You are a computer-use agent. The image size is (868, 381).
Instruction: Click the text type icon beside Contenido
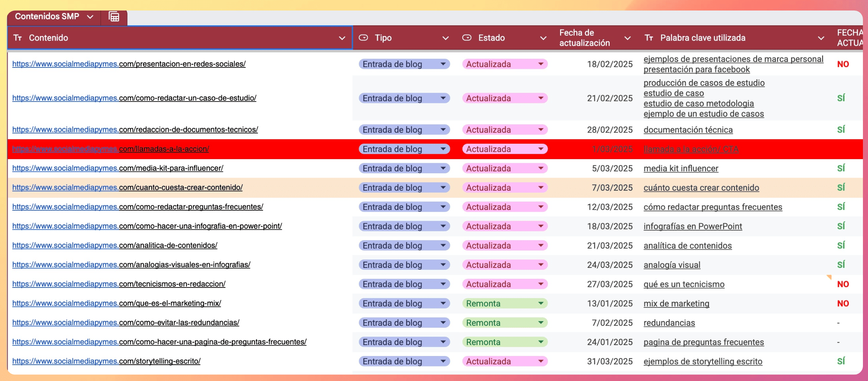tap(18, 38)
